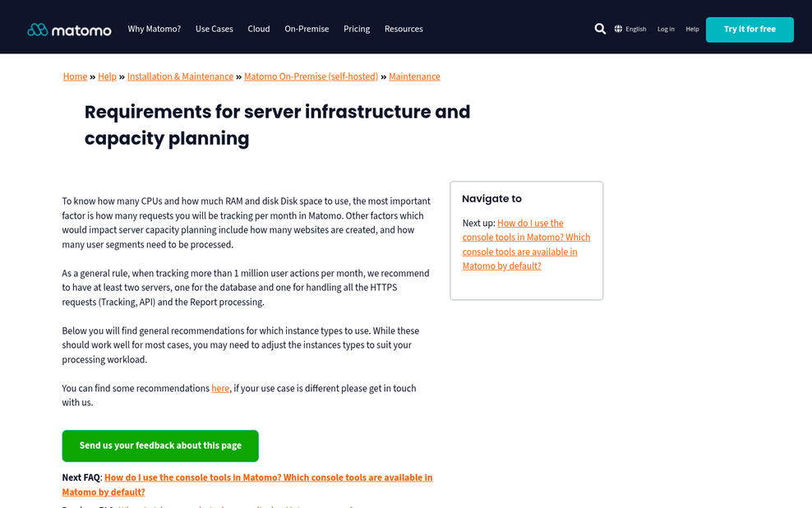
Task: Click the Log in link
Action: [x=666, y=29]
